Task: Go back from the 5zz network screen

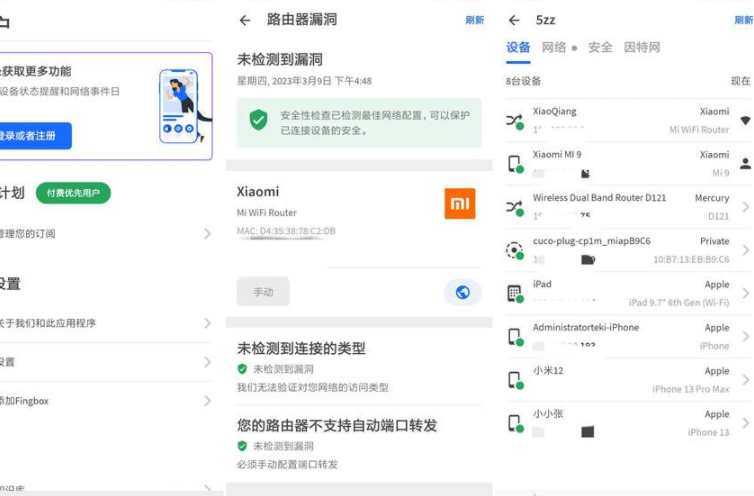Action: 514,20
